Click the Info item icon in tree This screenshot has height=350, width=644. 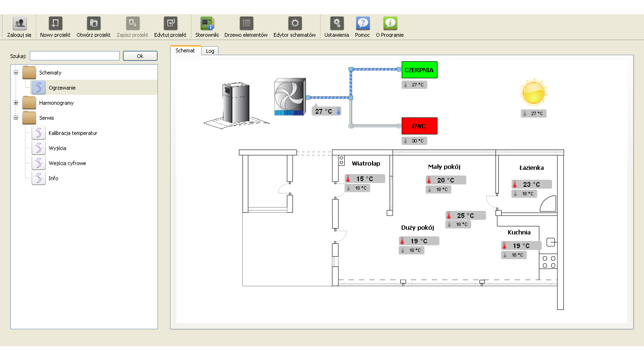[x=39, y=178]
